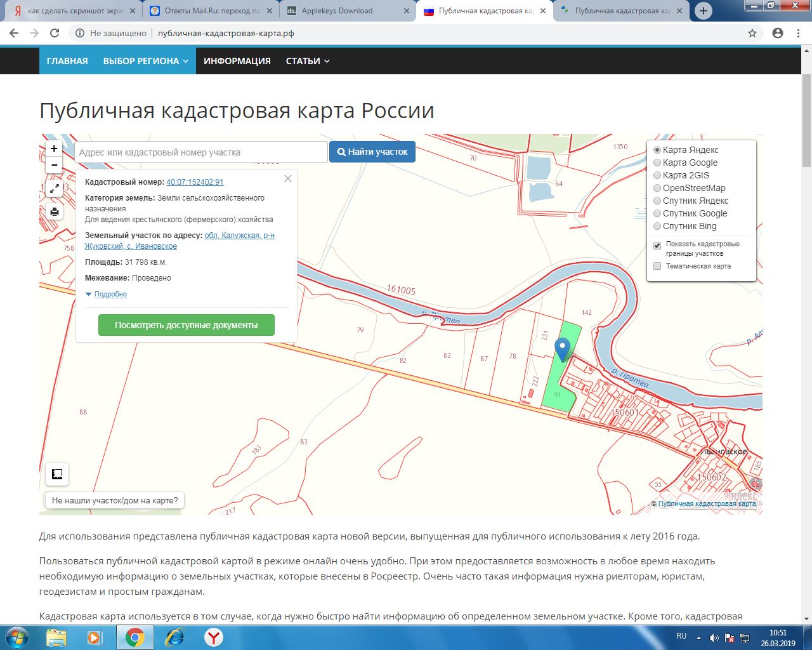This screenshot has width=812, height=650.
Task: Switch to 'как сделать скриншот' tab
Action: (74, 11)
